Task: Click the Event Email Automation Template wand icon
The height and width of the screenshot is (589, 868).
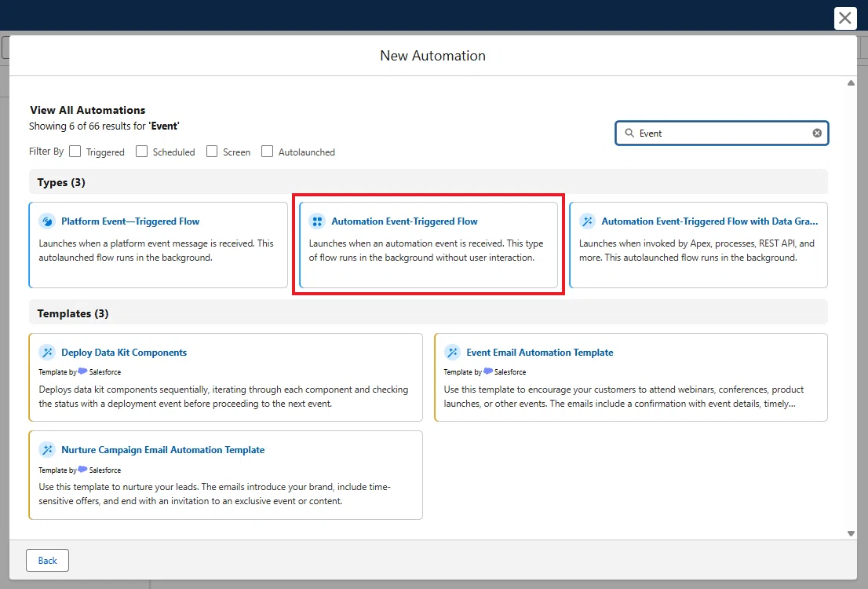Action: coord(452,353)
